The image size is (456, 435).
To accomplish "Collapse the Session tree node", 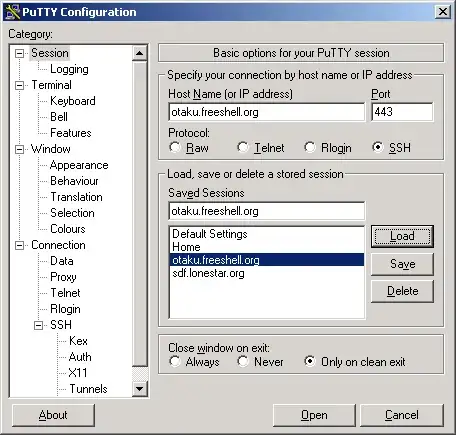I will pyautogui.click(x=20, y=53).
